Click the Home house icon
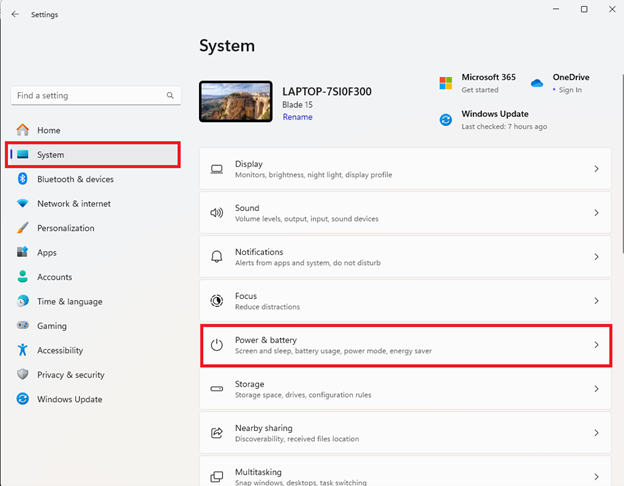The image size is (624, 486). 23,130
